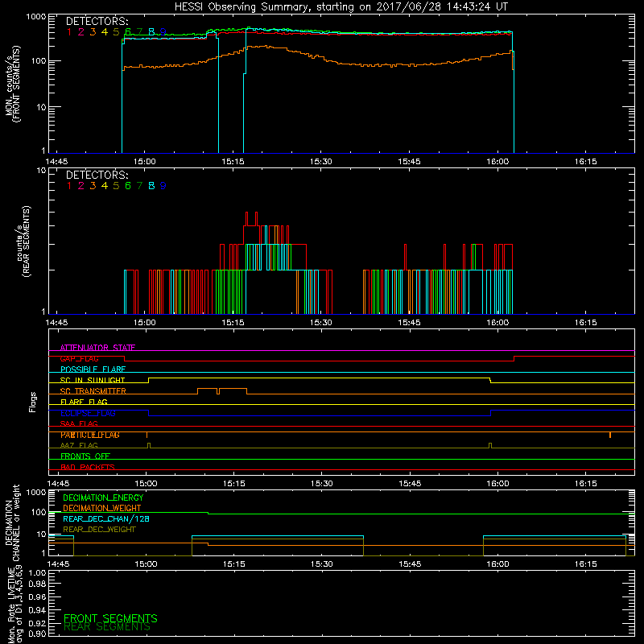Image resolution: width=644 pixels, height=644 pixels.
Task: Click the SC_IN_SUNLIGHT flag label
Action: coord(93,380)
